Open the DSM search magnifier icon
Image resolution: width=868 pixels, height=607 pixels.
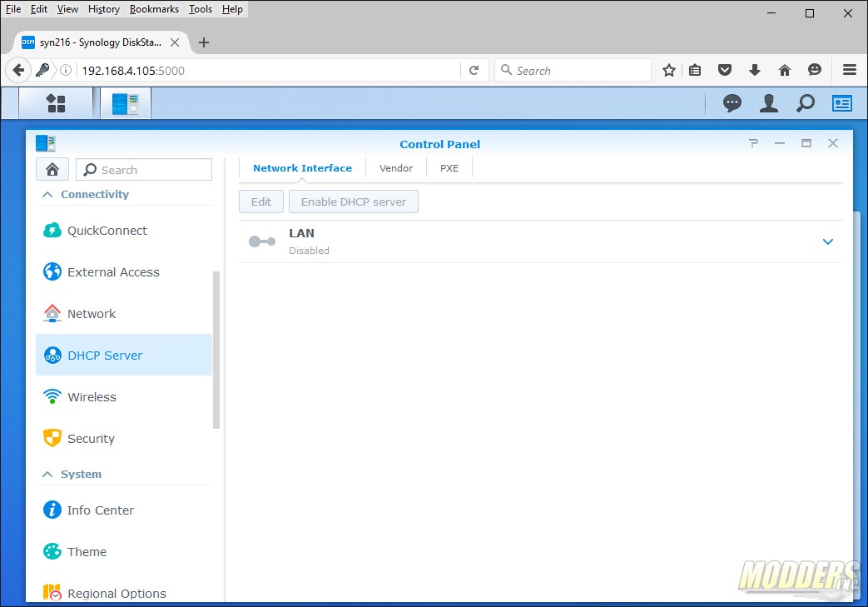(x=806, y=103)
